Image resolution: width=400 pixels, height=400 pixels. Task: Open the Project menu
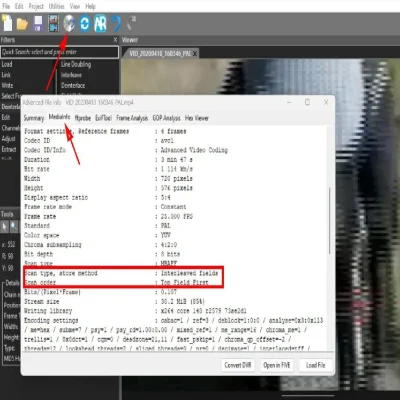pos(36,6)
